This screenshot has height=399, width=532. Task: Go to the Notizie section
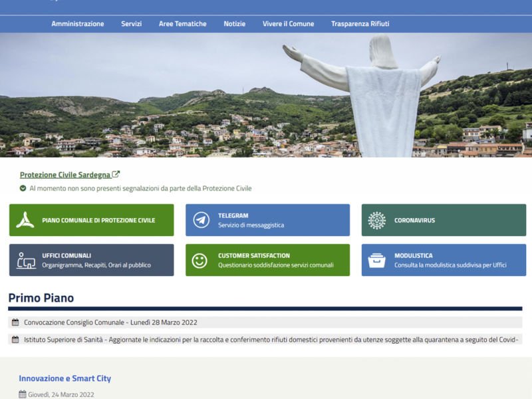(235, 24)
